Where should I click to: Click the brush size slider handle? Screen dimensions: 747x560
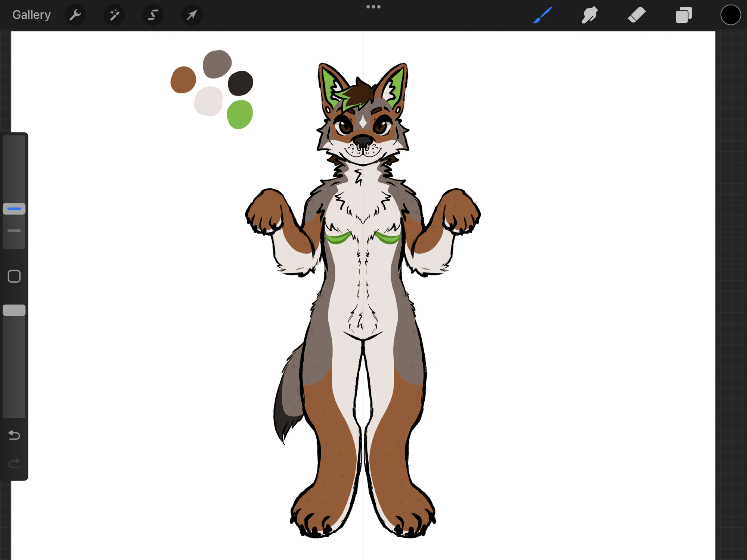[x=14, y=209]
